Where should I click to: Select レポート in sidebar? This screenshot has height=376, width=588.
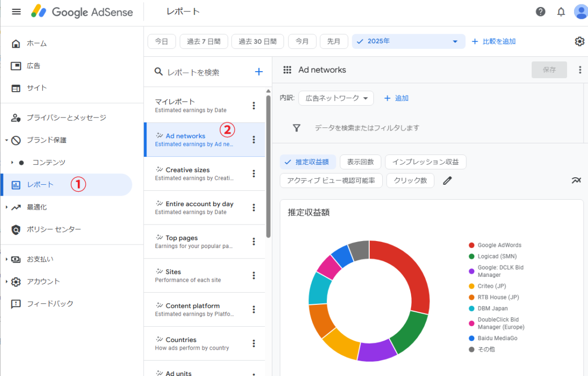pyautogui.click(x=67, y=184)
